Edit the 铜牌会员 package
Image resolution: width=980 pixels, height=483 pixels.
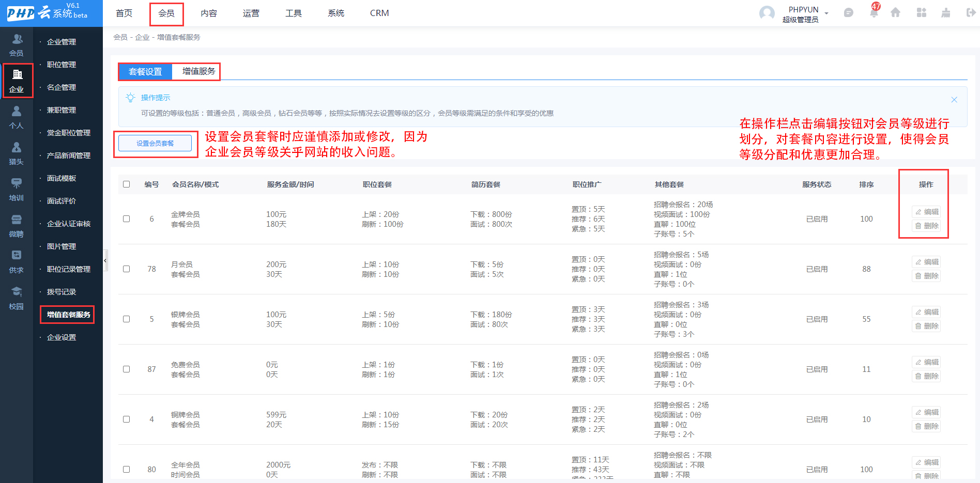927,412
